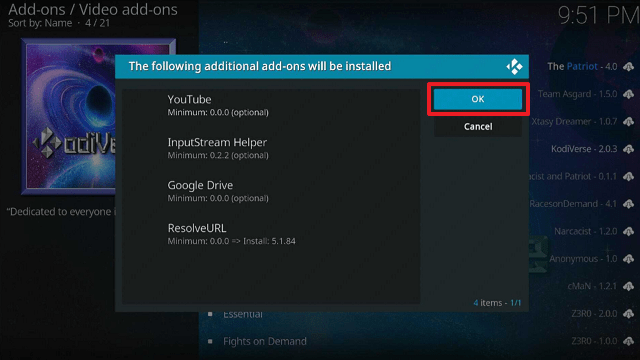
Task: Open the Fights on Demand row
Action: coord(264,341)
